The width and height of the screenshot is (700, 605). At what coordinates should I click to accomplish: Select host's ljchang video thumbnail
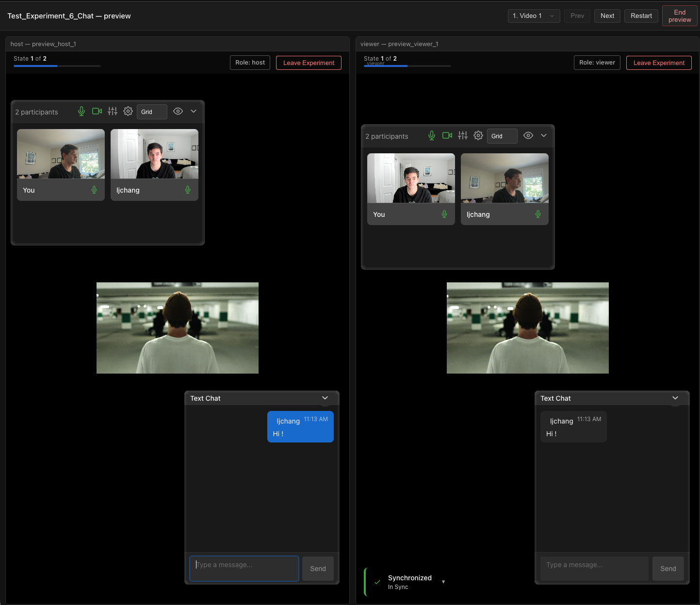[x=154, y=154]
